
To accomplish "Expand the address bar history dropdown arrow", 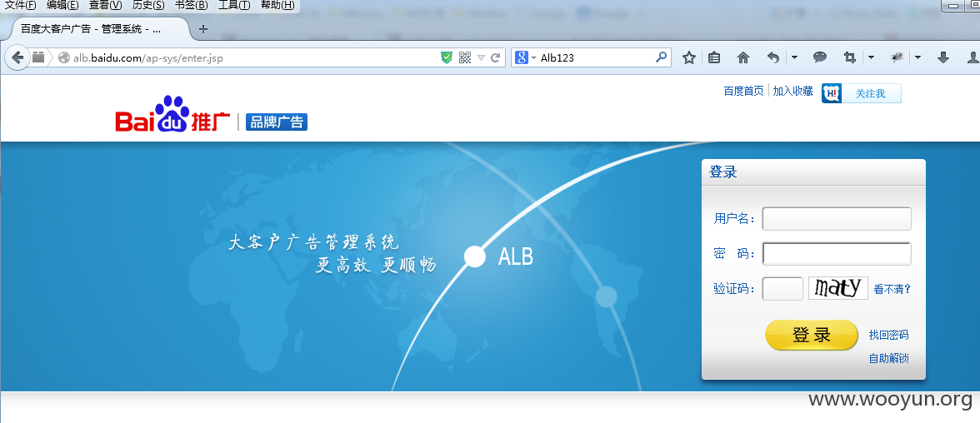I will [482, 58].
